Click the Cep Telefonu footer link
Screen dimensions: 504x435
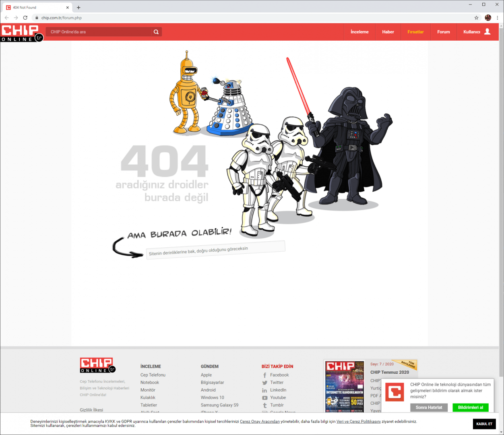click(153, 375)
